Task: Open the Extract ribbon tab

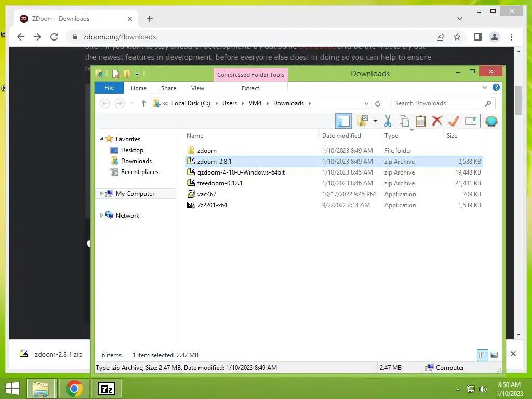Action: (250, 88)
